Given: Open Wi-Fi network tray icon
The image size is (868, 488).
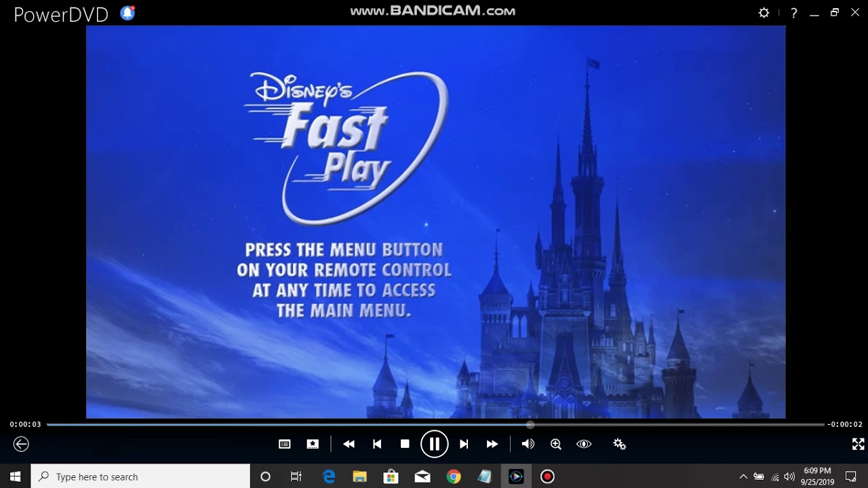Looking at the screenshot, I should point(775,476).
